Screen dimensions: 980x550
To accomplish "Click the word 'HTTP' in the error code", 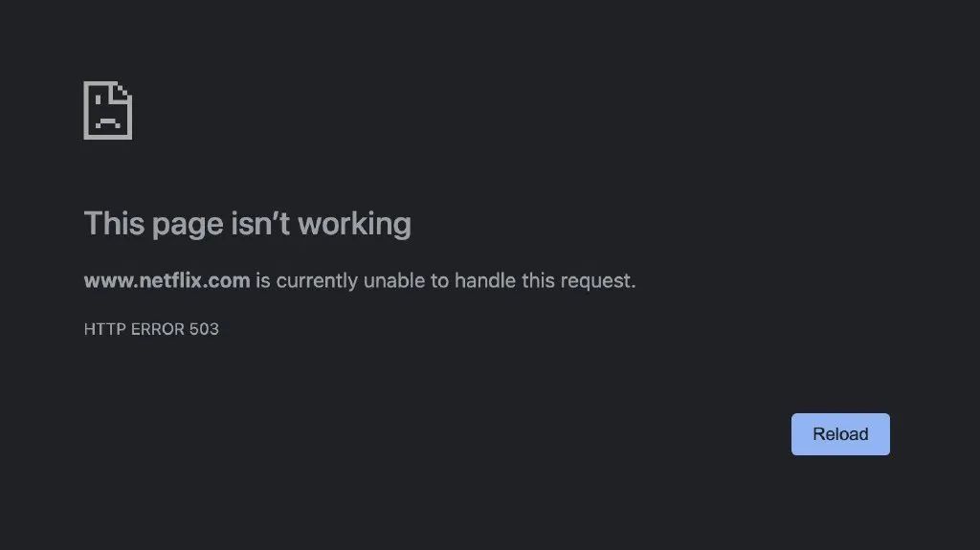I will 105,329.
